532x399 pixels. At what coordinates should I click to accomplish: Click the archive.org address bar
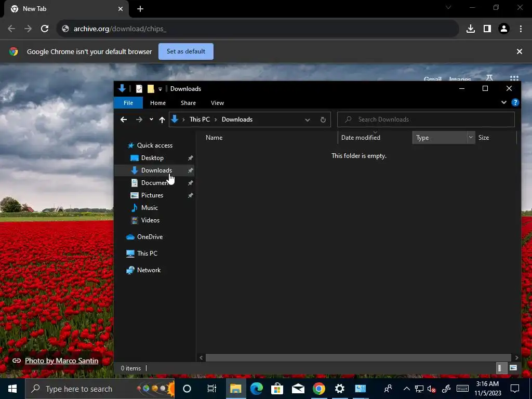pyautogui.click(x=258, y=29)
